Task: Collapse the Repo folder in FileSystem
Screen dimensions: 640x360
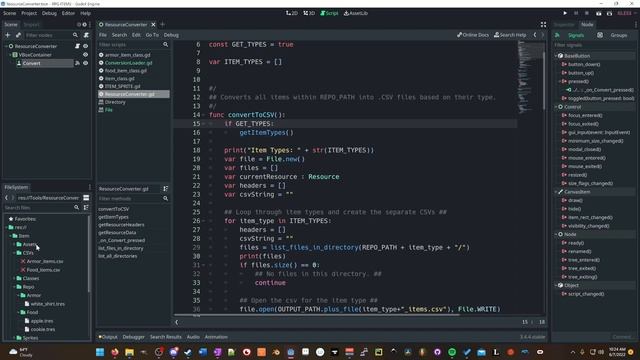Action: (x=14, y=287)
